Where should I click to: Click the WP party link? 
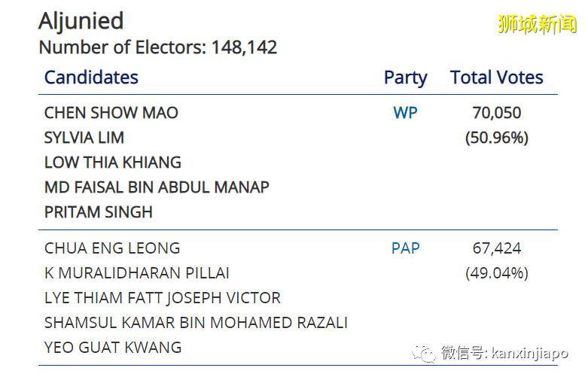tap(405, 113)
